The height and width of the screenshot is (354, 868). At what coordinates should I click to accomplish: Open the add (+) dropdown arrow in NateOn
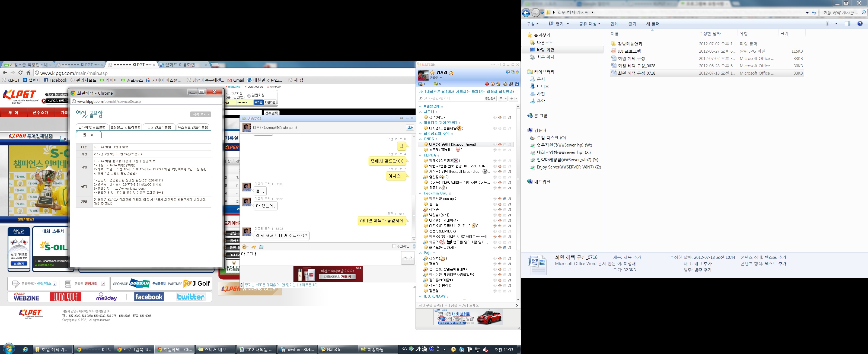(x=516, y=99)
